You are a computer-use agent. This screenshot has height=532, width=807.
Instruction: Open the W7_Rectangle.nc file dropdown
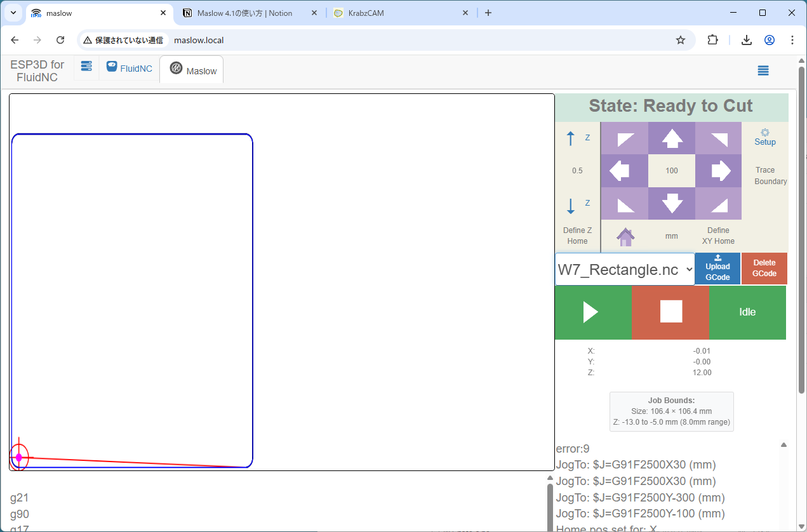coord(625,269)
